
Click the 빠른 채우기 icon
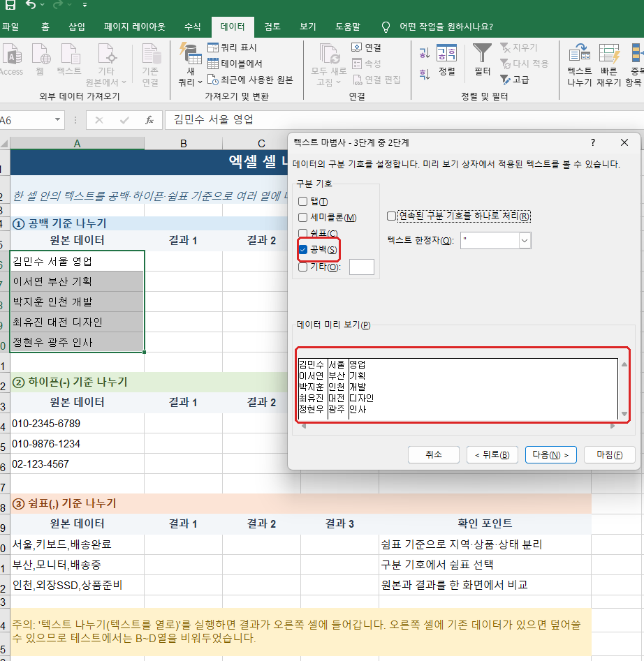tap(608, 64)
